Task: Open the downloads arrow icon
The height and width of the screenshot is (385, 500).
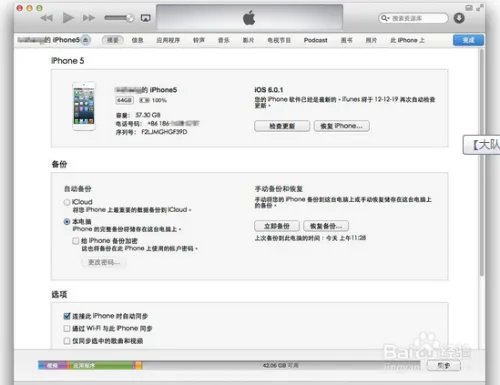Action: coord(459,18)
